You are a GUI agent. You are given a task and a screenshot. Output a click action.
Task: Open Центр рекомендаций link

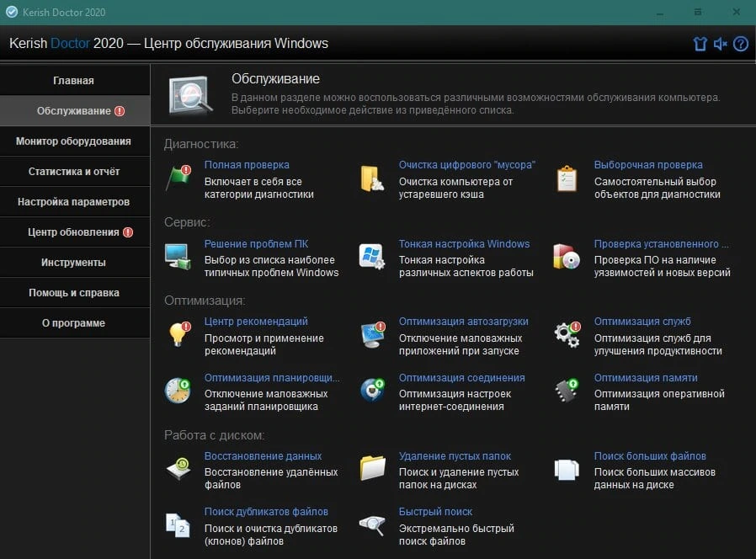[x=256, y=322]
